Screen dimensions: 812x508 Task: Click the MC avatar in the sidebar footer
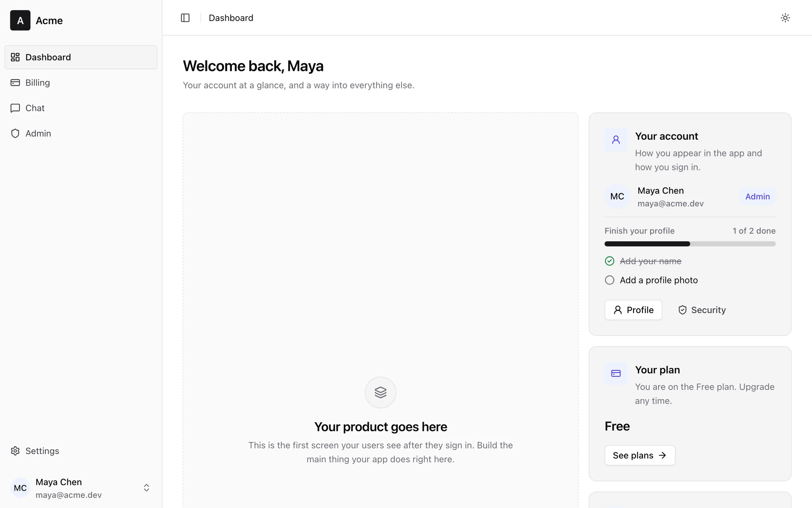point(20,488)
